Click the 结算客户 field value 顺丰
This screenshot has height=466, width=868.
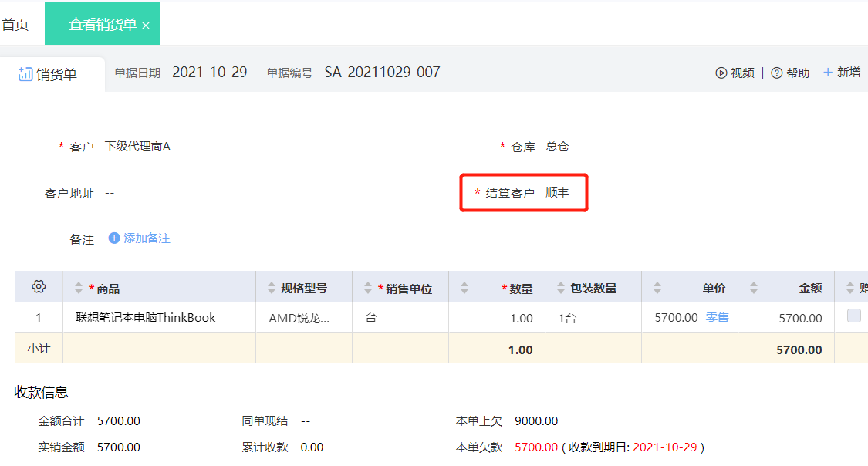coord(557,193)
